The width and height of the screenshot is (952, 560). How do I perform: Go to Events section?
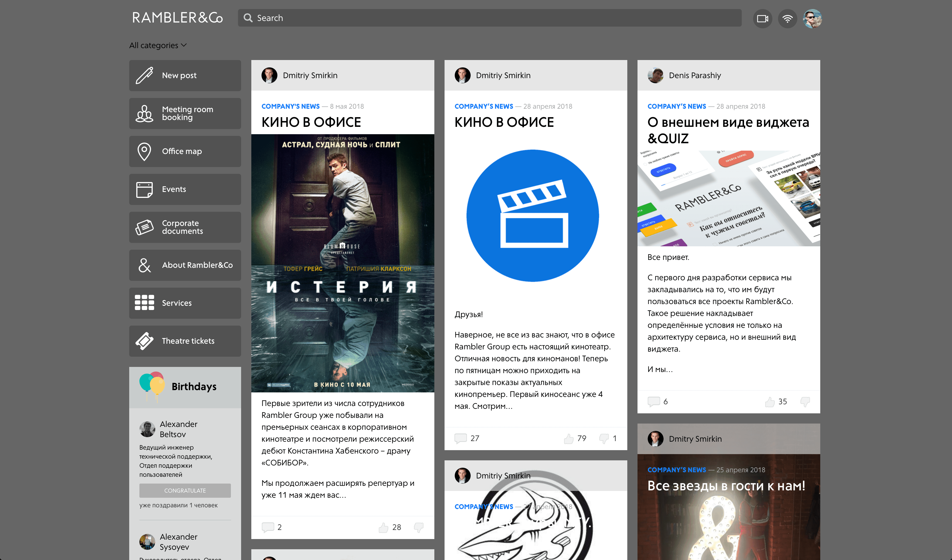click(x=185, y=189)
